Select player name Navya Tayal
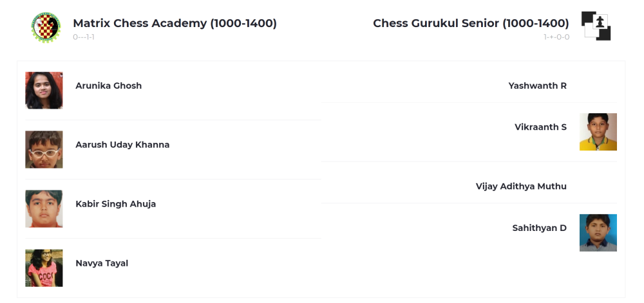The height and width of the screenshot is (303, 644). coord(102,263)
